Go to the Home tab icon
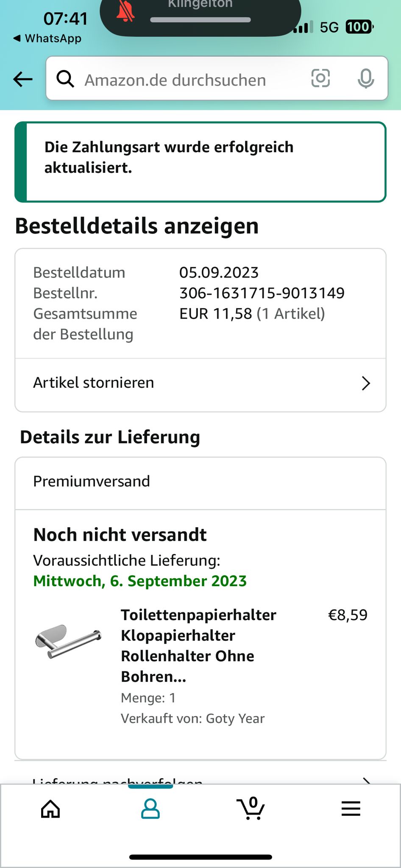401x868 pixels. (x=50, y=809)
